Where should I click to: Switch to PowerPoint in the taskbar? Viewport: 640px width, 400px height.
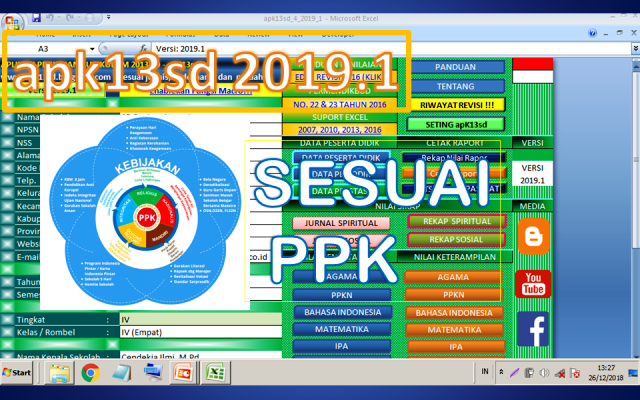(x=183, y=373)
